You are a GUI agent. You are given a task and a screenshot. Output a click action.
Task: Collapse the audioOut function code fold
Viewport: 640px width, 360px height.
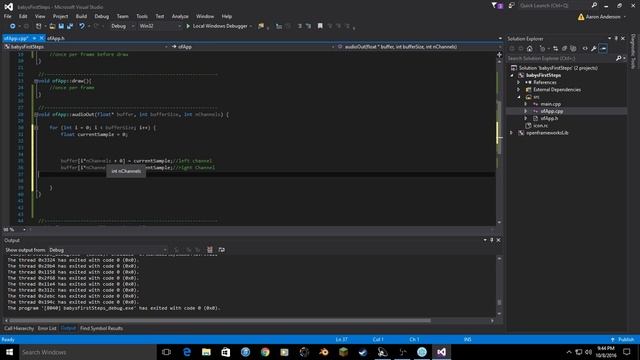pyautogui.click(x=36, y=115)
